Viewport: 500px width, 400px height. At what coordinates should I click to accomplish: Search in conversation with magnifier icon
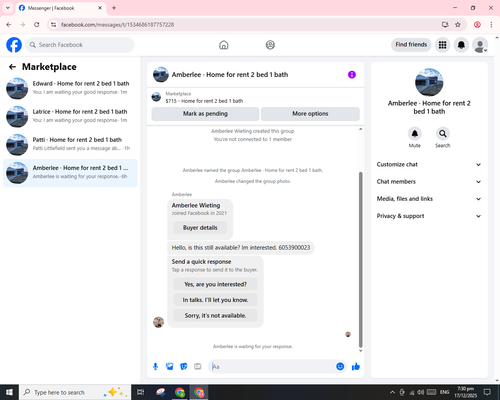tap(443, 134)
